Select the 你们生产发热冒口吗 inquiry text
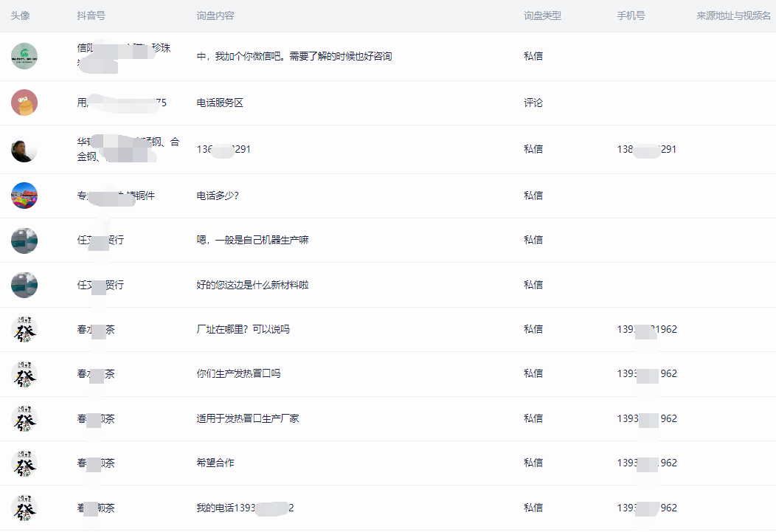 pos(238,373)
